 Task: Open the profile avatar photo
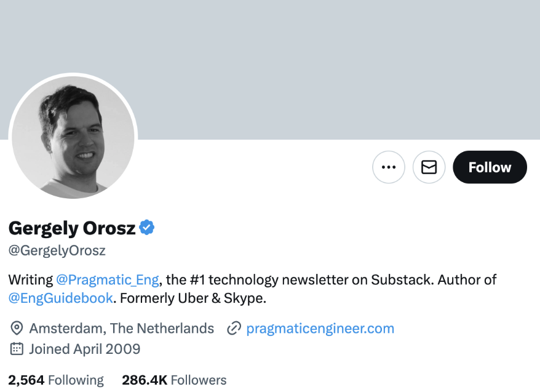point(73,137)
